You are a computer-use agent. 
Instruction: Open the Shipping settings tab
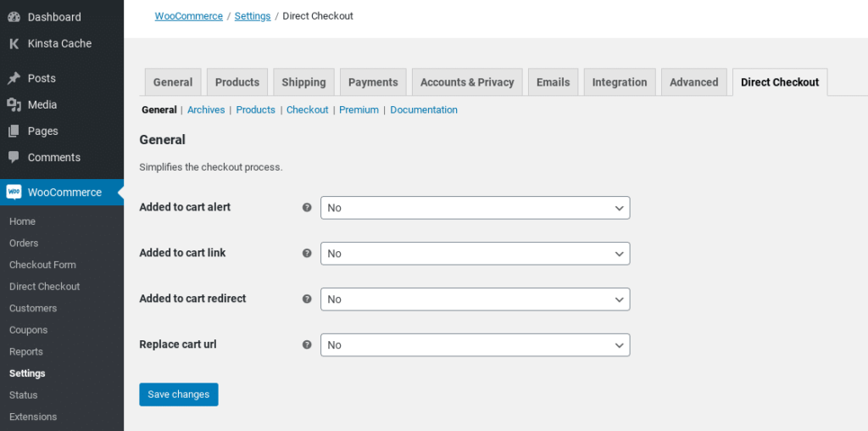[303, 82]
